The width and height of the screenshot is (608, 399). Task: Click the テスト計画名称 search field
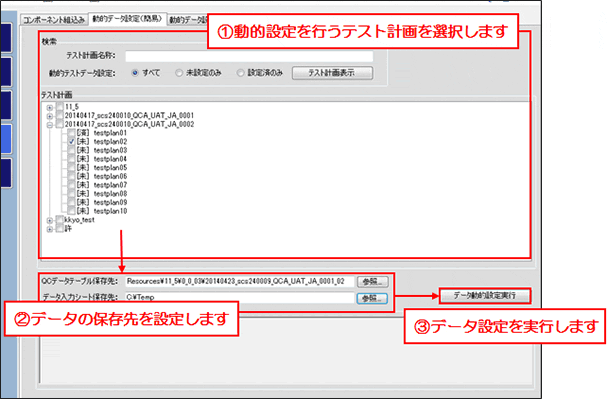pos(249,56)
